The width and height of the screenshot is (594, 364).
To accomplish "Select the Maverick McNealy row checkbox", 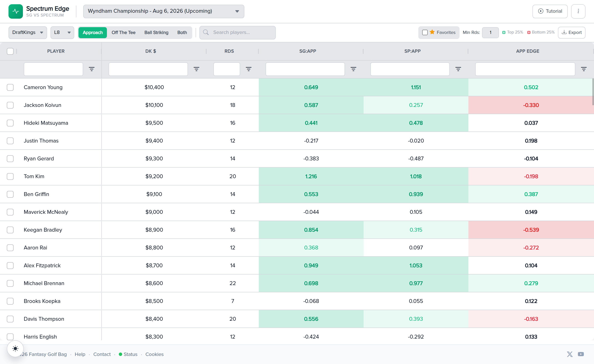I will pyautogui.click(x=10, y=212).
